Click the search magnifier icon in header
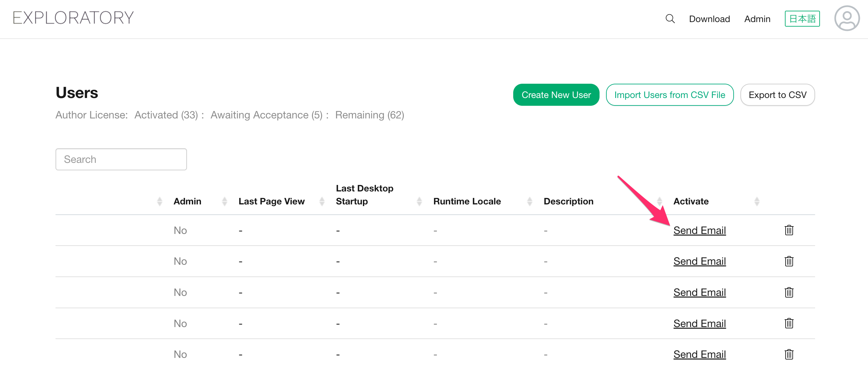868x366 pixels. 670,19
